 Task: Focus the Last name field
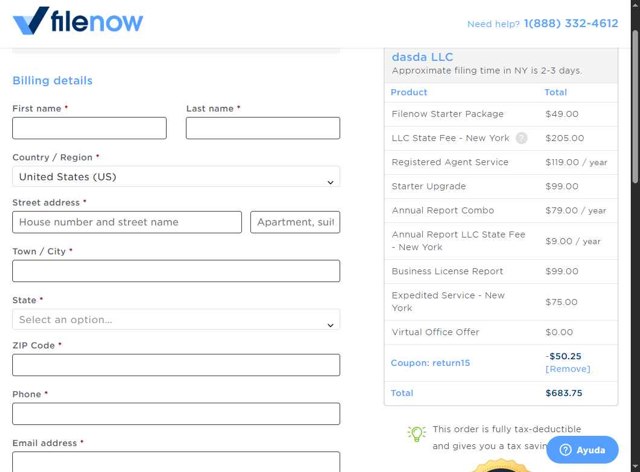pos(263,128)
